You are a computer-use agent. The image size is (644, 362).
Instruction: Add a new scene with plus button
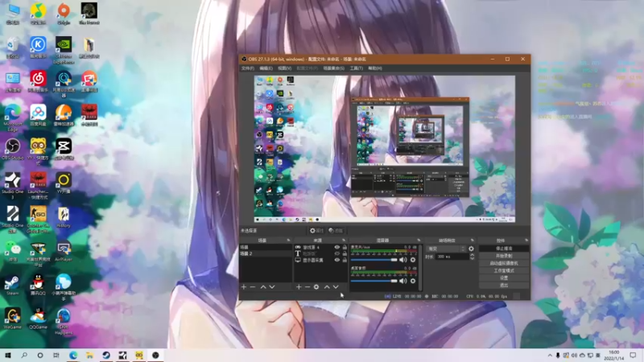click(x=244, y=287)
